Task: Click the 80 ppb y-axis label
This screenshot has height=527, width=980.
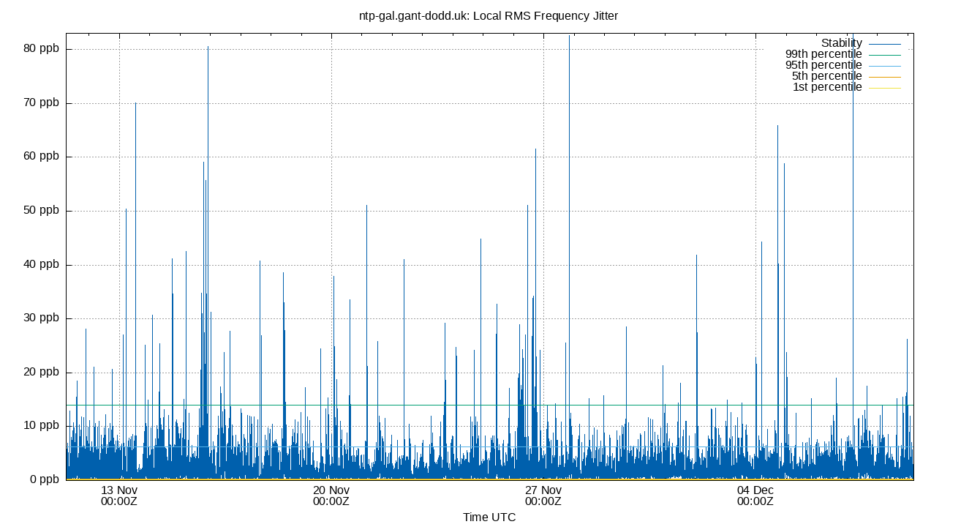Action: coord(41,49)
